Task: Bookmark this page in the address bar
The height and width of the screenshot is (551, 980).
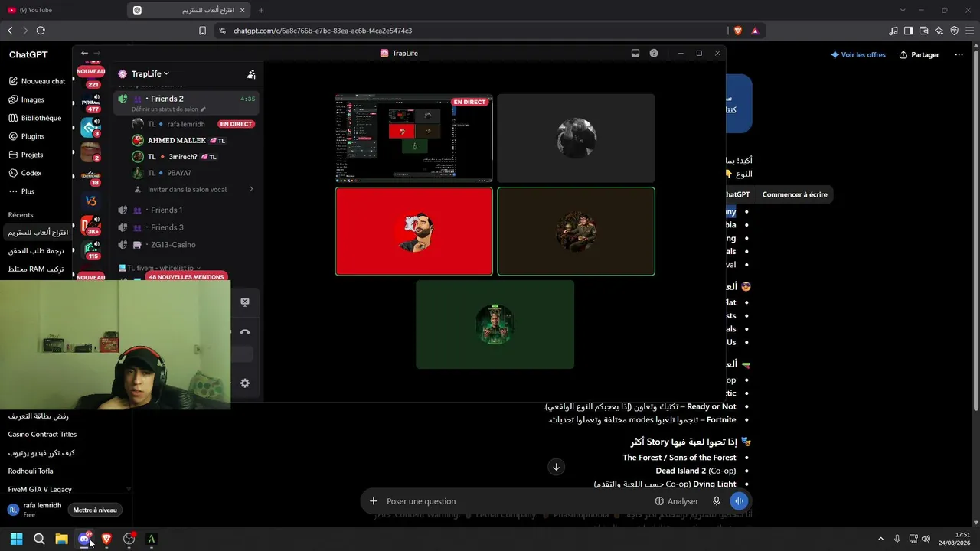Action: (202, 31)
